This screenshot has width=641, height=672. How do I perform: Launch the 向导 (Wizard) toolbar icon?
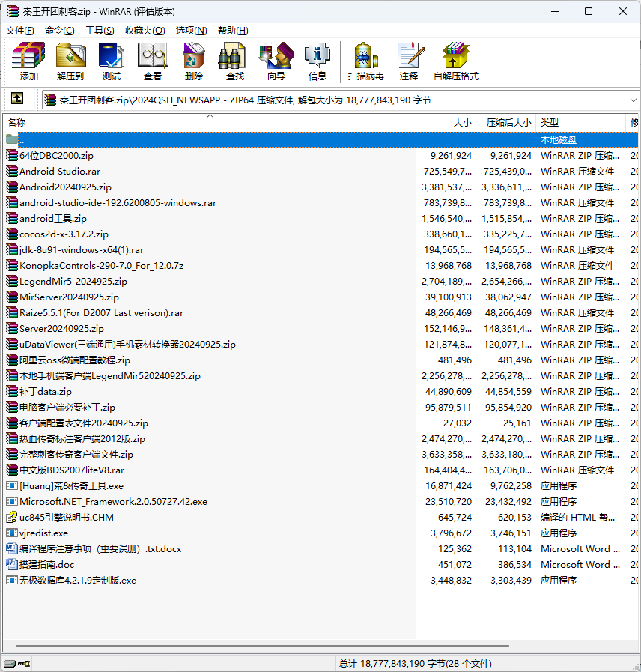[x=276, y=61]
